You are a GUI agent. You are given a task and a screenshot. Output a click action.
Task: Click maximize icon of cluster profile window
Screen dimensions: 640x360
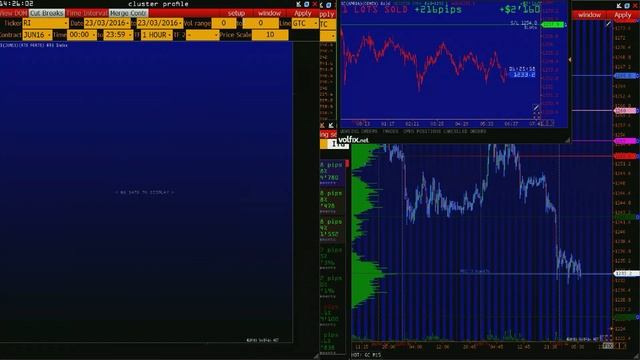click(307, 4)
